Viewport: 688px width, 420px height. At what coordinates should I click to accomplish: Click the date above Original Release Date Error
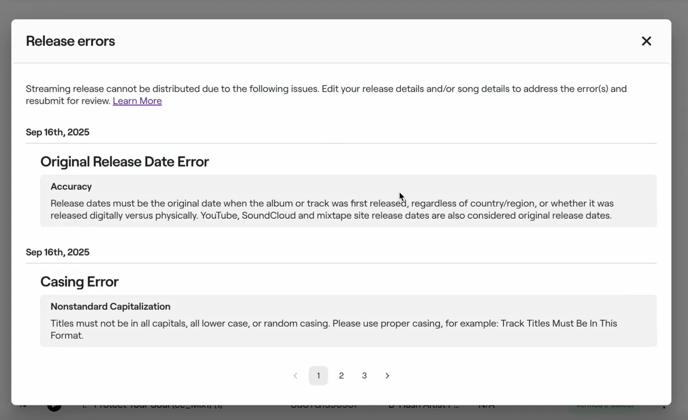click(x=57, y=132)
